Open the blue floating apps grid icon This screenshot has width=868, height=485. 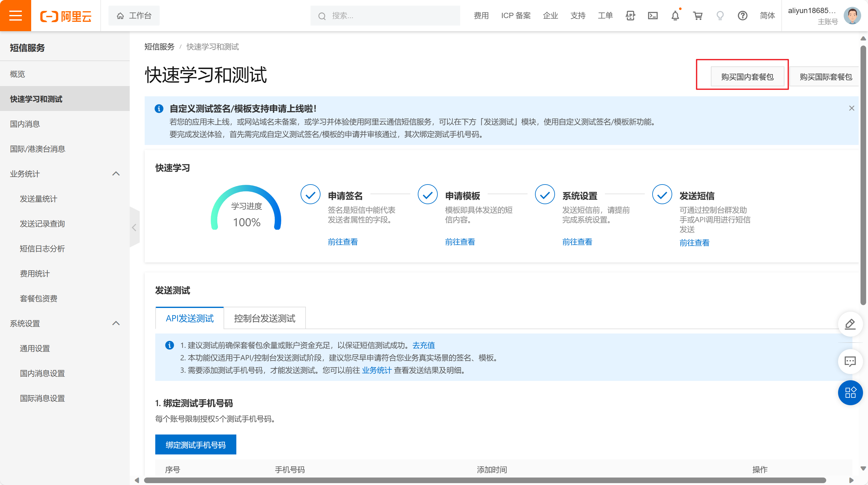850,392
